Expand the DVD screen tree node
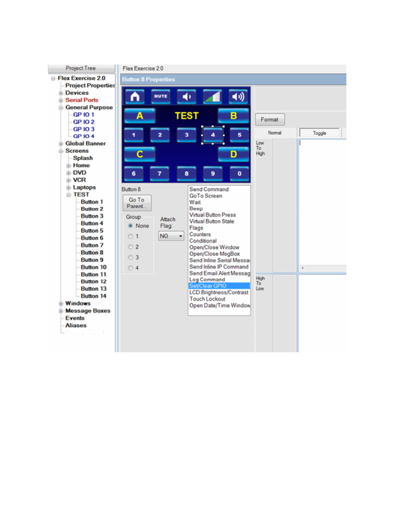 pyautogui.click(x=68, y=173)
